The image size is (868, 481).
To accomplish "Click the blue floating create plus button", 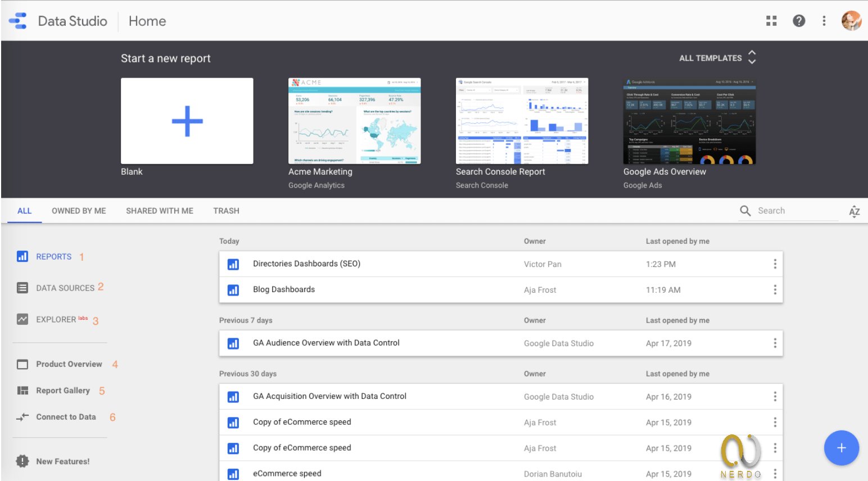I will (x=841, y=448).
